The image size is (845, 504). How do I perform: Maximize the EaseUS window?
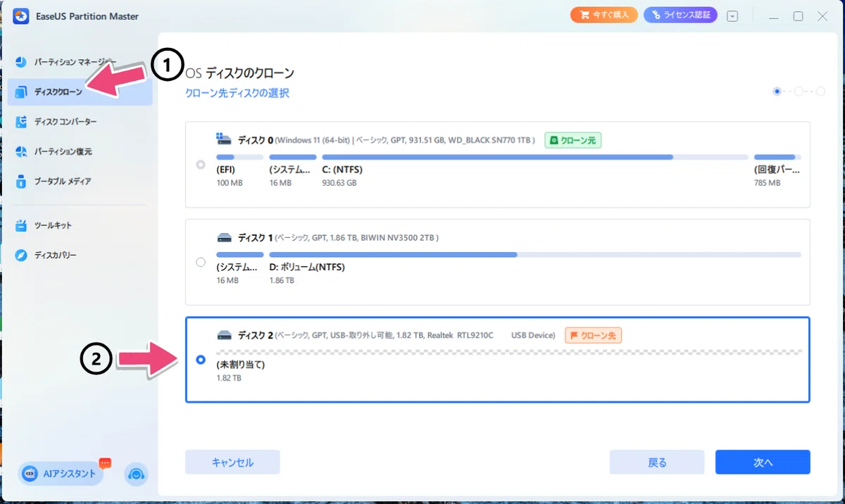coord(798,16)
